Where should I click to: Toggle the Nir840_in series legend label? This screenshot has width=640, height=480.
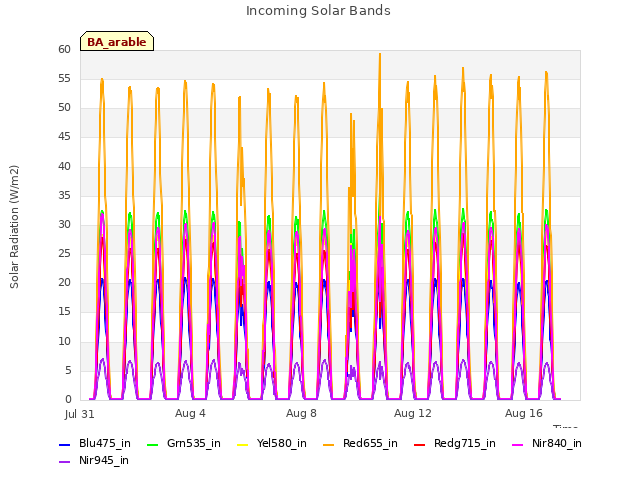coord(557,444)
